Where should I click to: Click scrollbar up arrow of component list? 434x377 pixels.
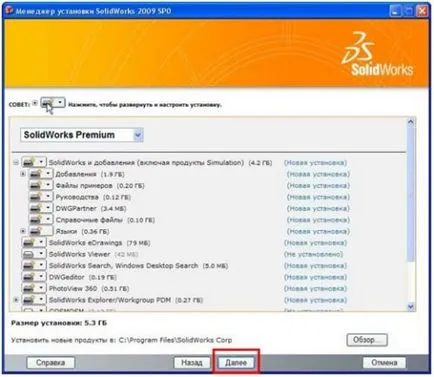[411, 122]
